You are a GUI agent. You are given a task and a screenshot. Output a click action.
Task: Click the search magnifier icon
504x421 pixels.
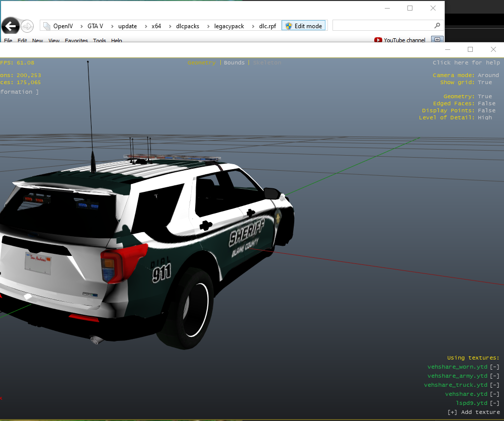(437, 25)
